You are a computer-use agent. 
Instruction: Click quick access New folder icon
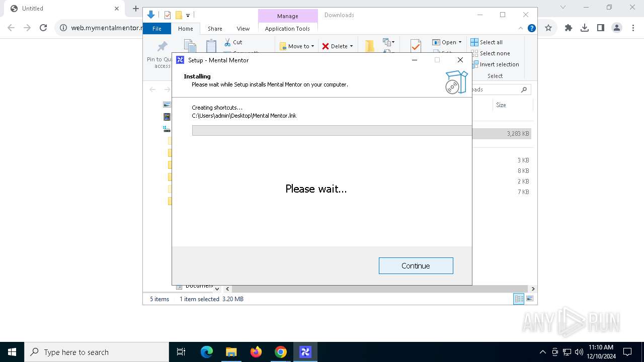[x=178, y=15]
